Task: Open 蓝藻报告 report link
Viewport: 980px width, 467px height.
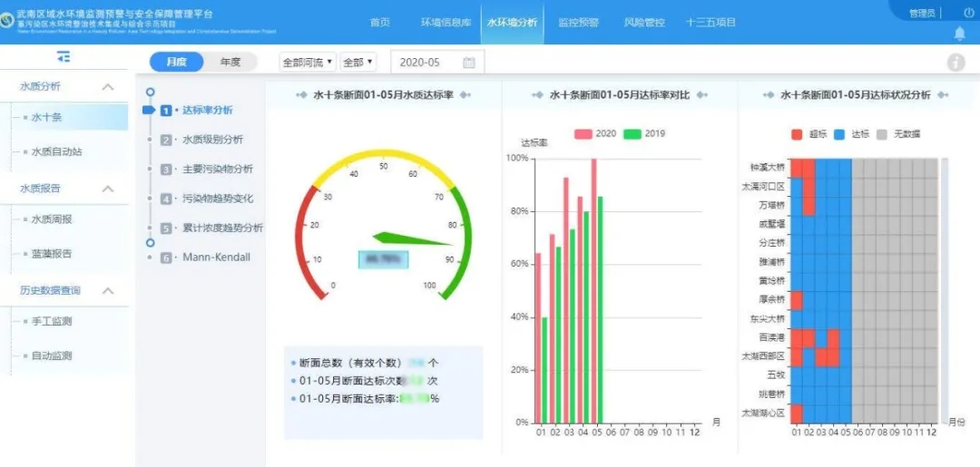Action: coord(51,254)
